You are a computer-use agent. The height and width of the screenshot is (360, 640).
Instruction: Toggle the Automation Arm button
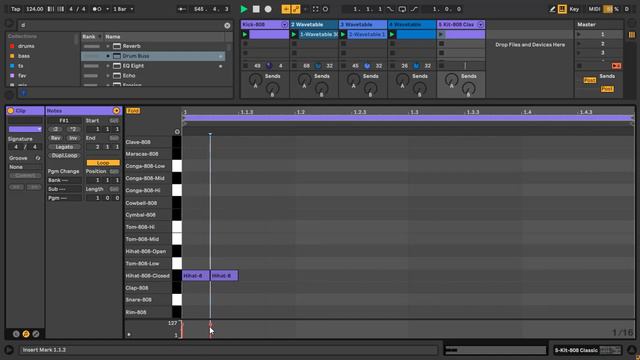click(296, 9)
